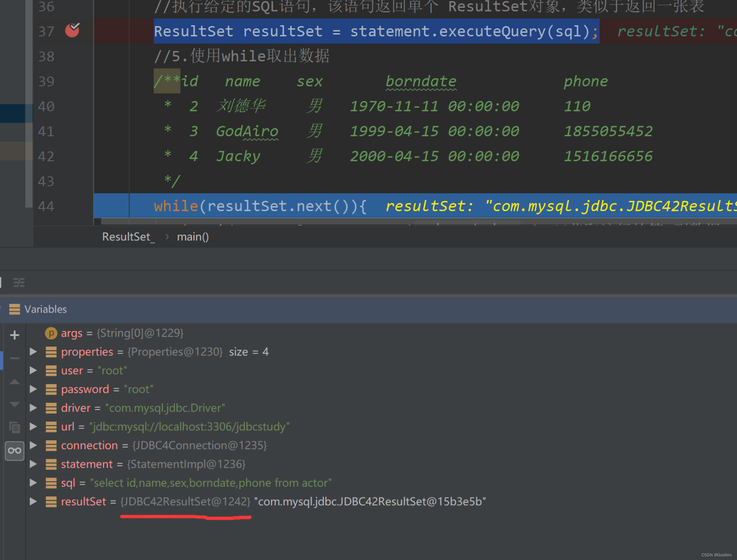Toggle the breakpoint on line 37
The image size is (737, 560).
(72, 31)
